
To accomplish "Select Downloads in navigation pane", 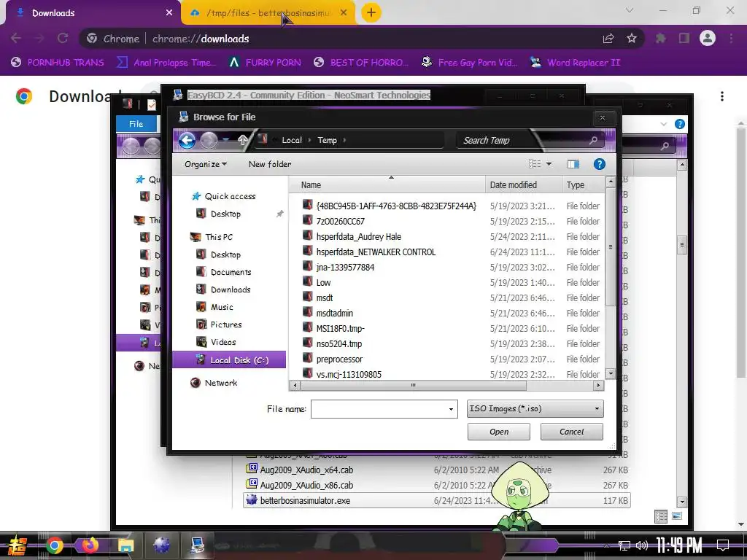I will point(231,289).
